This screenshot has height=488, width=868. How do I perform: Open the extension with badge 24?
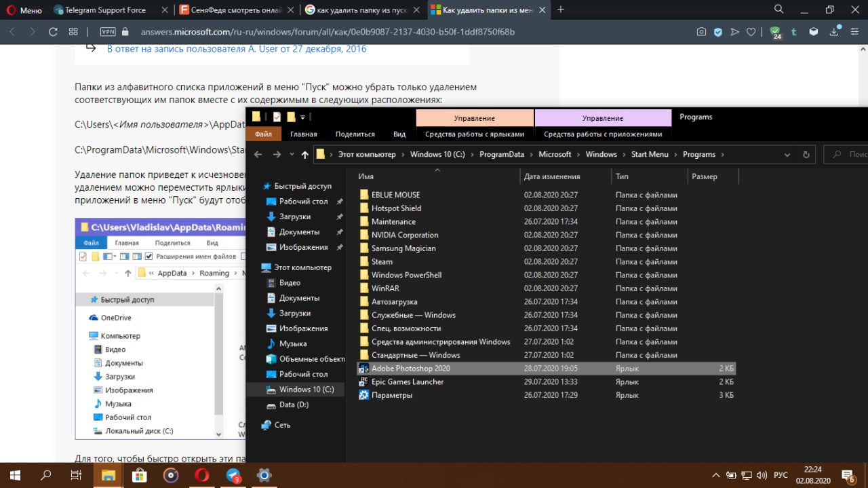pos(776,33)
